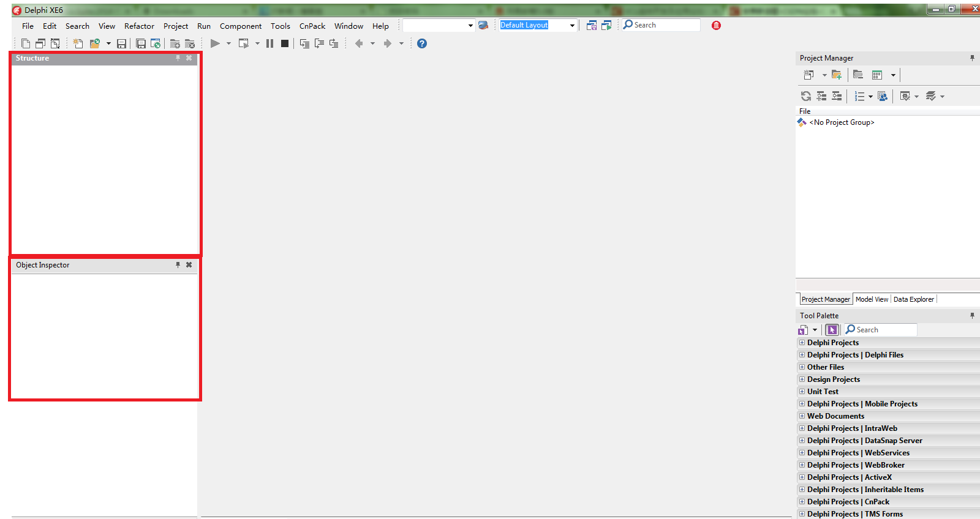Click the Step Over debug icon
This screenshot has width=980, height=519.
click(319, 43)
